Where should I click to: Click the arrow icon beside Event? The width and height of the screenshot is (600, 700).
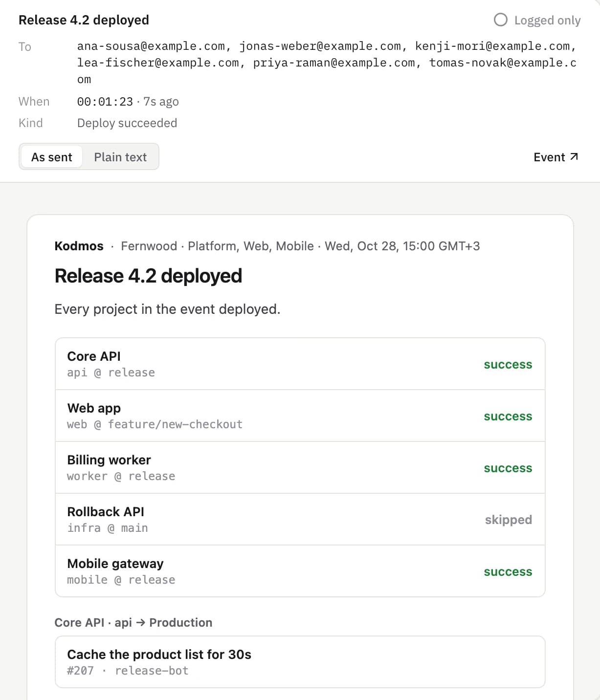574,157
